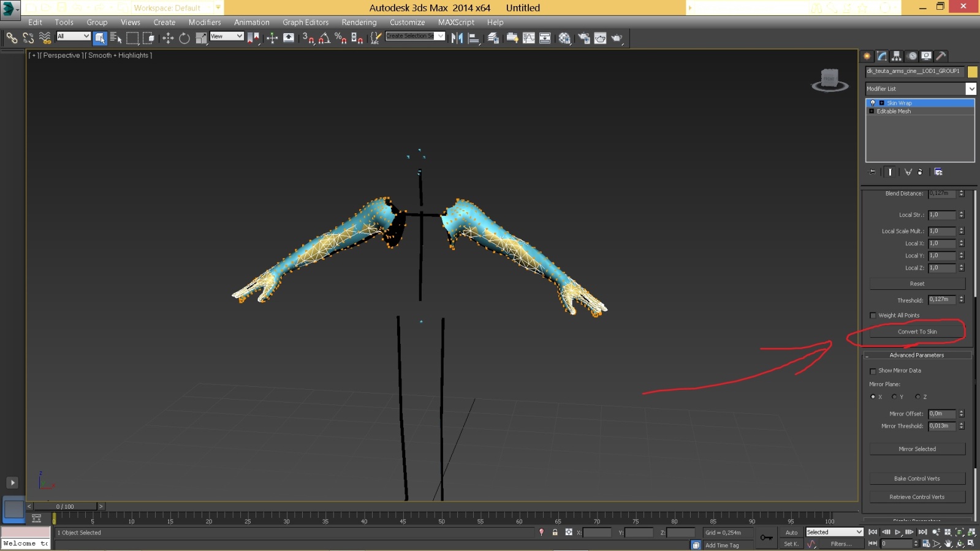Collapse the Advanced Parameters rollout
This screenshot has width=980, height=551.
coord(917,355)
